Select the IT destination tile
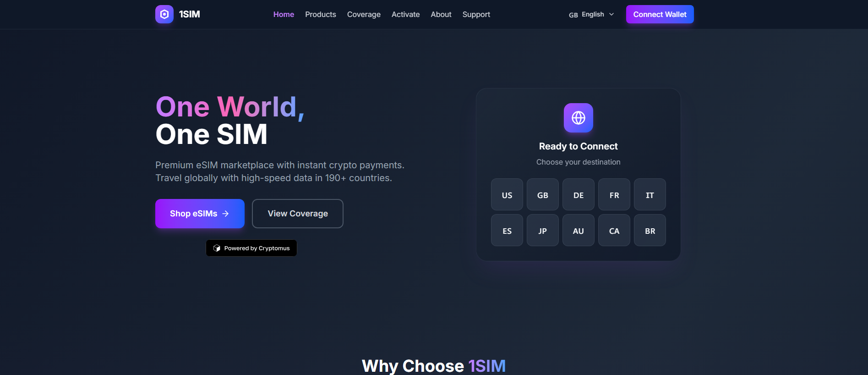Viewport: 868px width, 375px height. [650, 194]
